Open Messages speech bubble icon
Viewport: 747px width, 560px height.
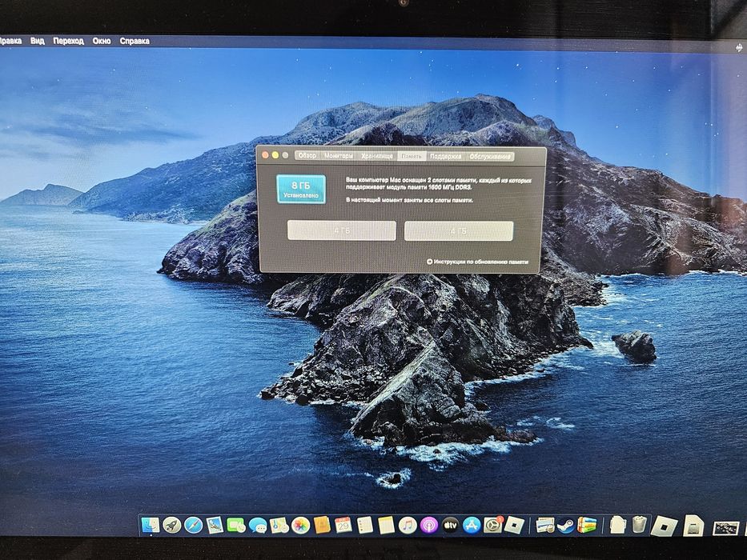pos(258,526)
